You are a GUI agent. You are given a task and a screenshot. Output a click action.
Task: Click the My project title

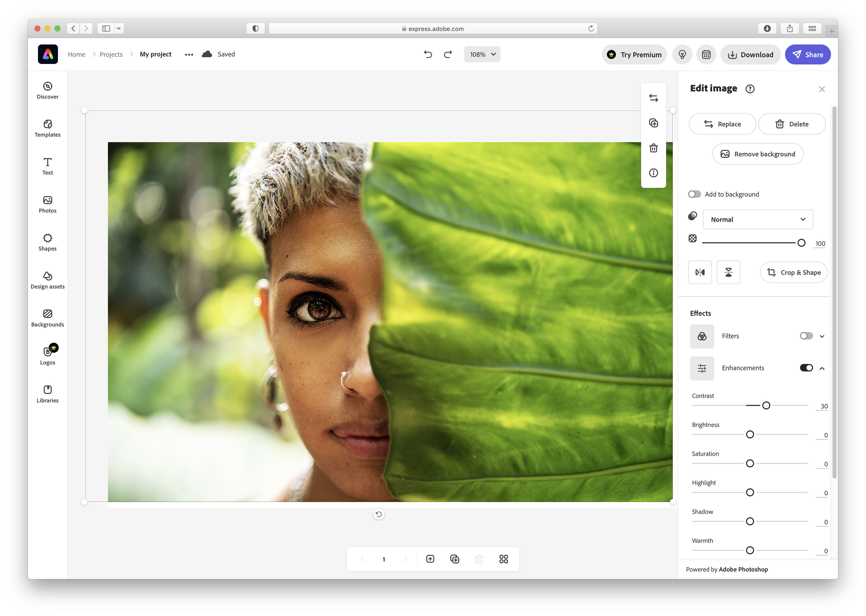pos(155,54)
